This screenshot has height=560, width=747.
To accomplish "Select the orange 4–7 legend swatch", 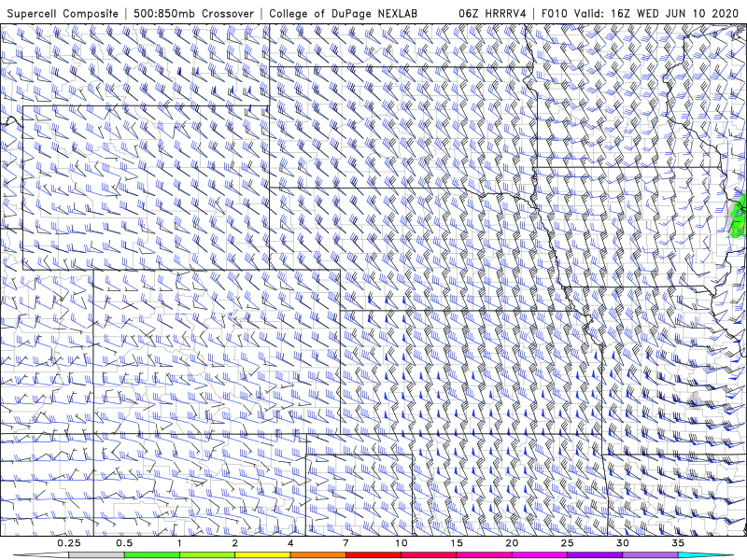I will click(317, 555).
